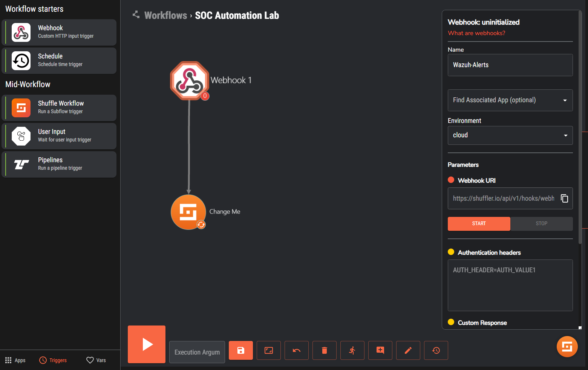Open workflow revision history icon

[x=436, y=350]
